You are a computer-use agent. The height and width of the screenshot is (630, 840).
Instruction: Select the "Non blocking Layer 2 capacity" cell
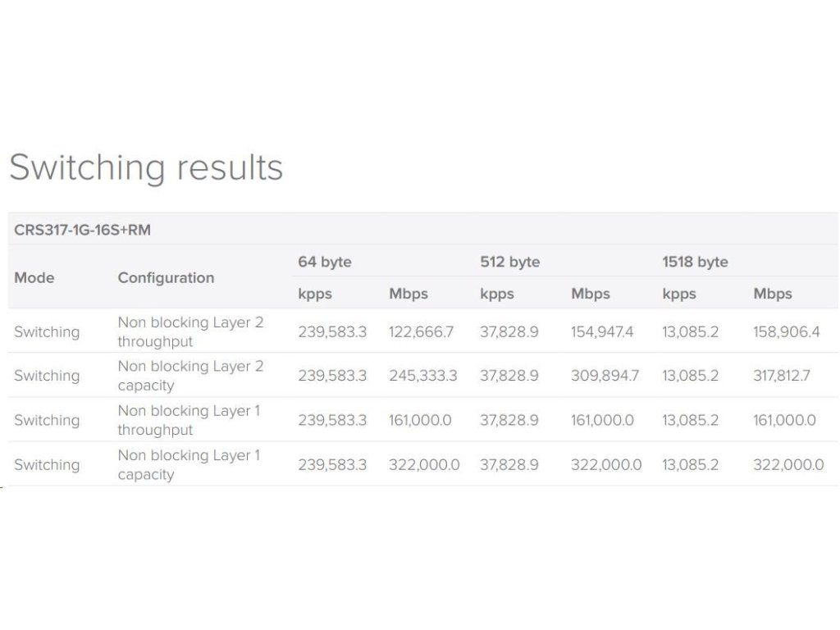(190, 376)
